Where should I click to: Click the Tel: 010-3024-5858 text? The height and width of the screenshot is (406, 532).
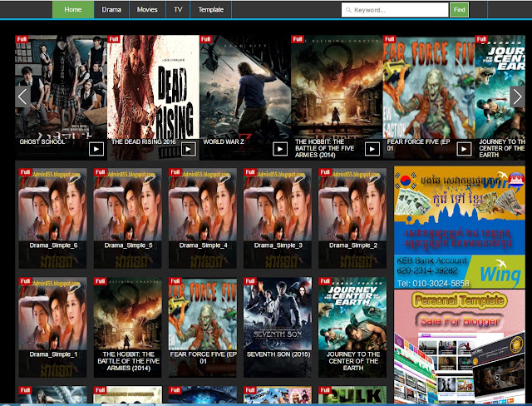pyautogui.click(x=433, y=283)
